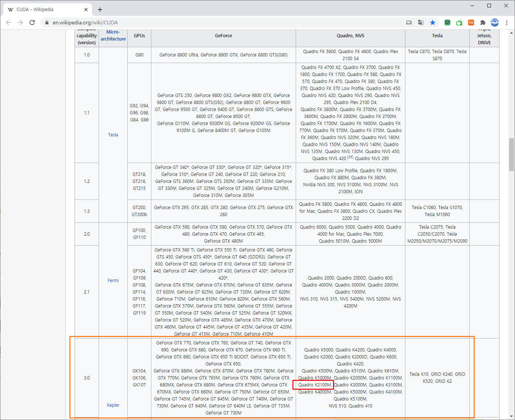Click the GF104, GF106, GF108 GPU cell
The image size is (515, 420).
[139, 292]
